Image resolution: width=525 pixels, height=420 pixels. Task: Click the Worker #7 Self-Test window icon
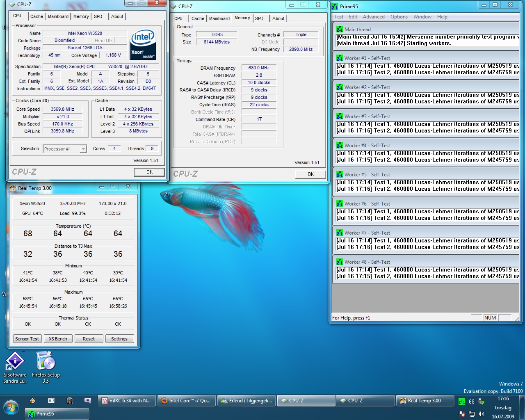pyautogui.click(x=340, y=233)
